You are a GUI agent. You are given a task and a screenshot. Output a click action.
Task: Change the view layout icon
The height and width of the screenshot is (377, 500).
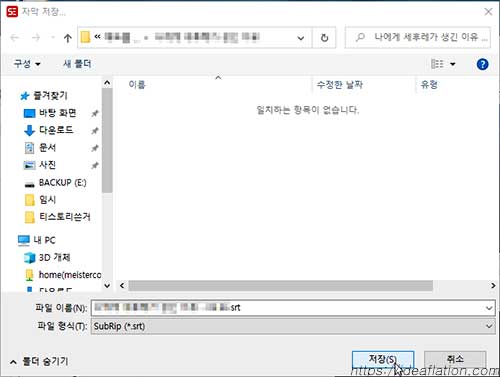click(437, 64)
